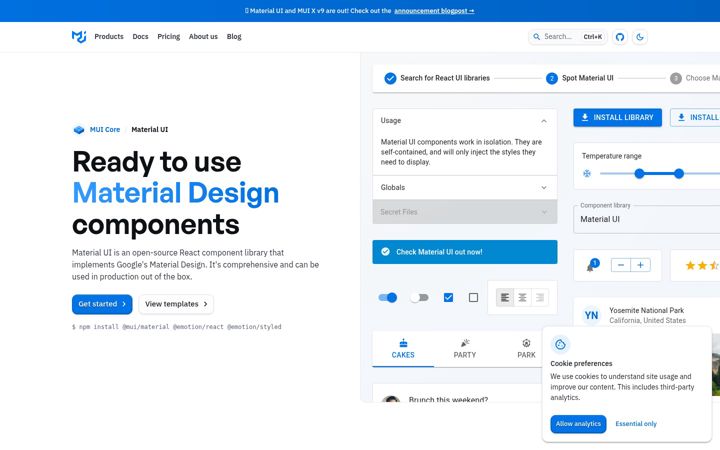
Task: Open the Blog link in the navbar
Action: pos(234,36)
